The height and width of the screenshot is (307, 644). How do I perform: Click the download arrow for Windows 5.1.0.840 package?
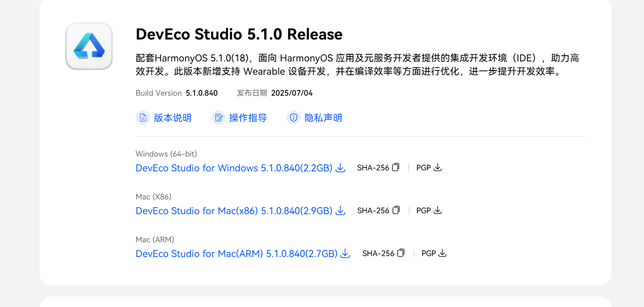click(x=340, y=168)
